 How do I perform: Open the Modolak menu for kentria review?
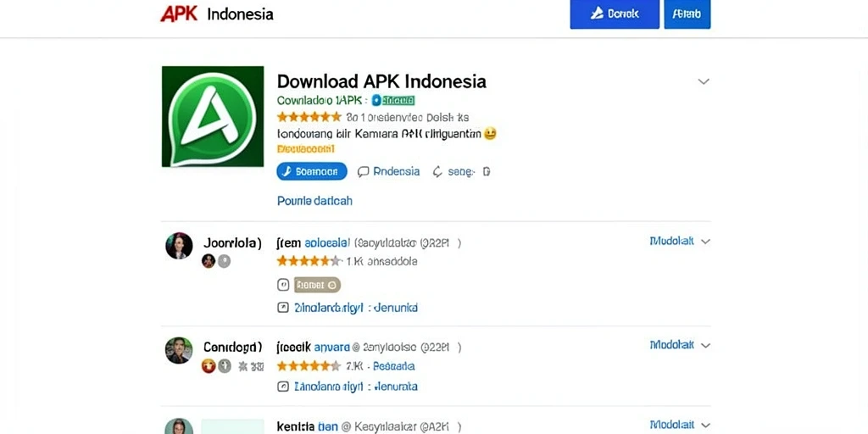[672, 425]
